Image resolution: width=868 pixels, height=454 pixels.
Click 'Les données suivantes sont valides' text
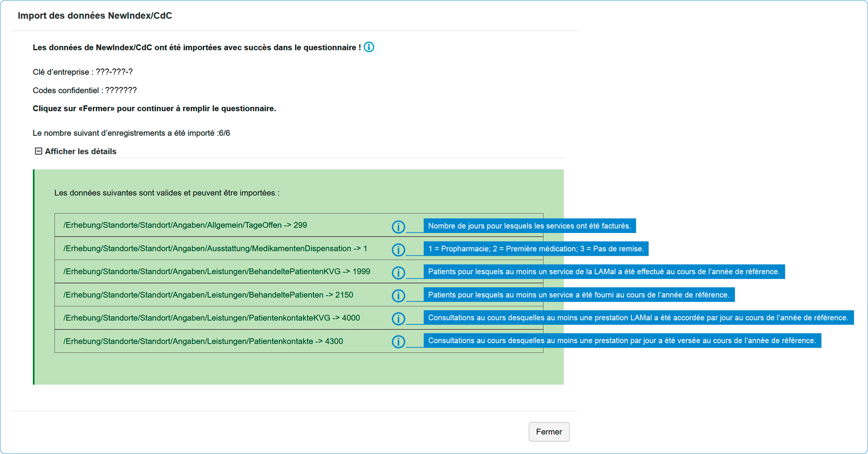click(167, 193)
